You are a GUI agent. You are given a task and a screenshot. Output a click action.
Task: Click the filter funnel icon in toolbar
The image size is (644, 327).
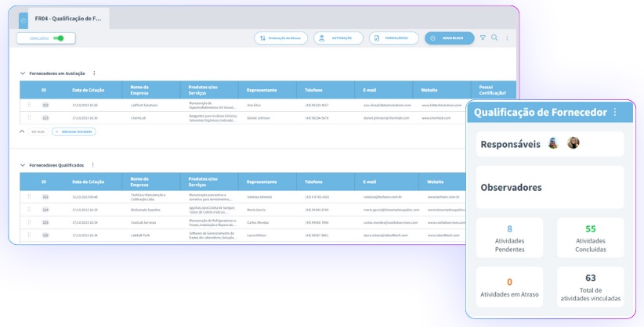(x=483, y=38)
